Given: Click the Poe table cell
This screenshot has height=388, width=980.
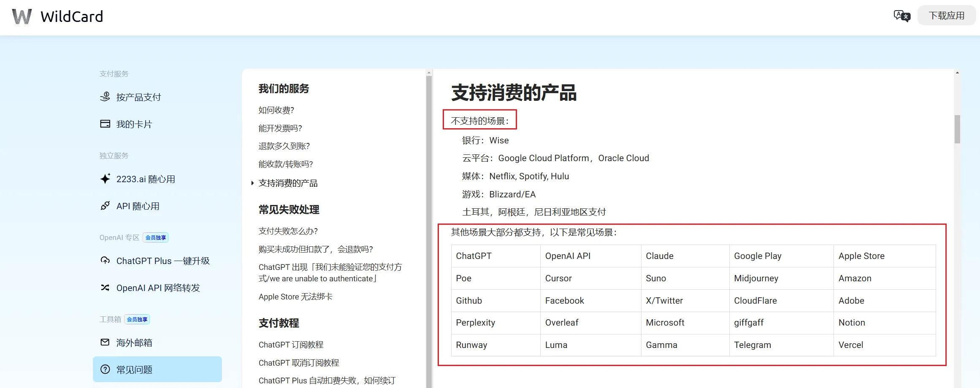Looking at the screenshot, I should click(x=496, y=278).
